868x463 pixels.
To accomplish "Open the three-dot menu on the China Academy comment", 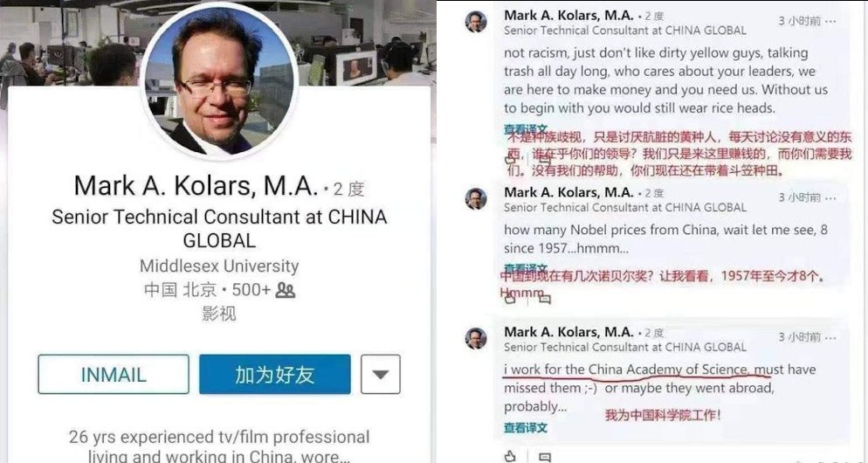I will pyautogui.click(x=830, y=337).
